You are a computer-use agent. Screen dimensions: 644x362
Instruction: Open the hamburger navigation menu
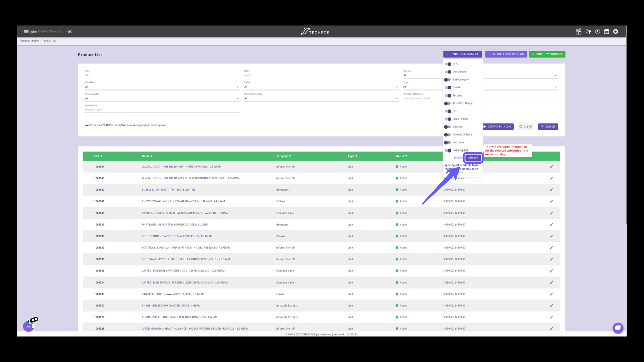point(26,32)
